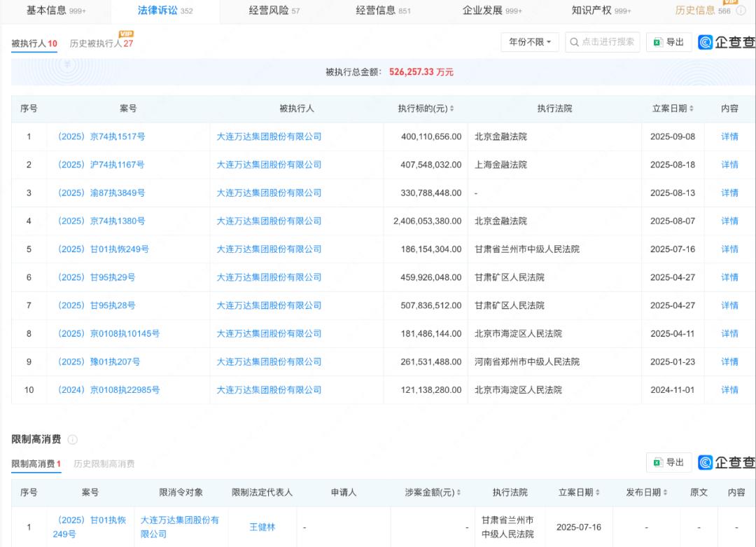Sort by 执行标的 column arrows

[x=452, y=109]
